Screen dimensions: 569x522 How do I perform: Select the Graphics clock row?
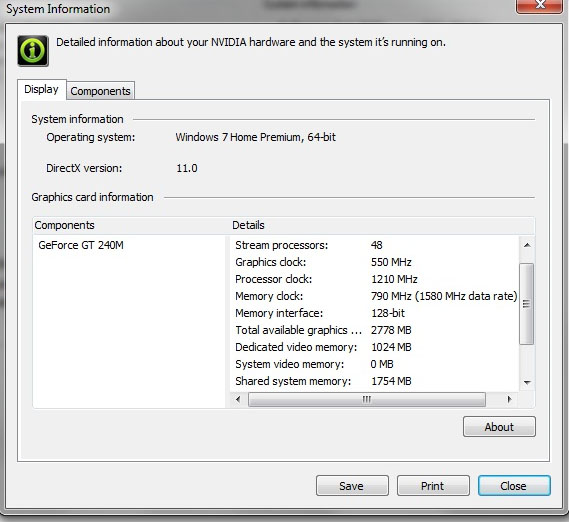pos(374,262)
